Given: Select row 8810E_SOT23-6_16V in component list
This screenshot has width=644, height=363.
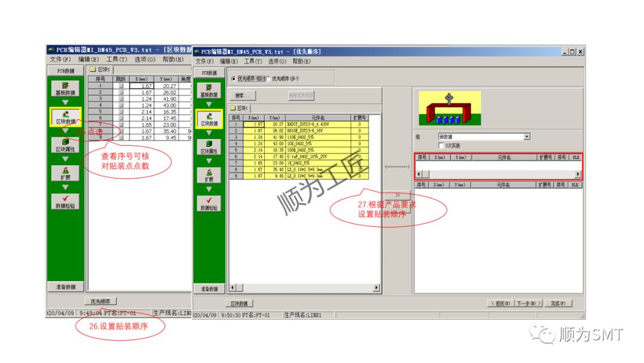Looking at the screenshot, I should (299, 131).
